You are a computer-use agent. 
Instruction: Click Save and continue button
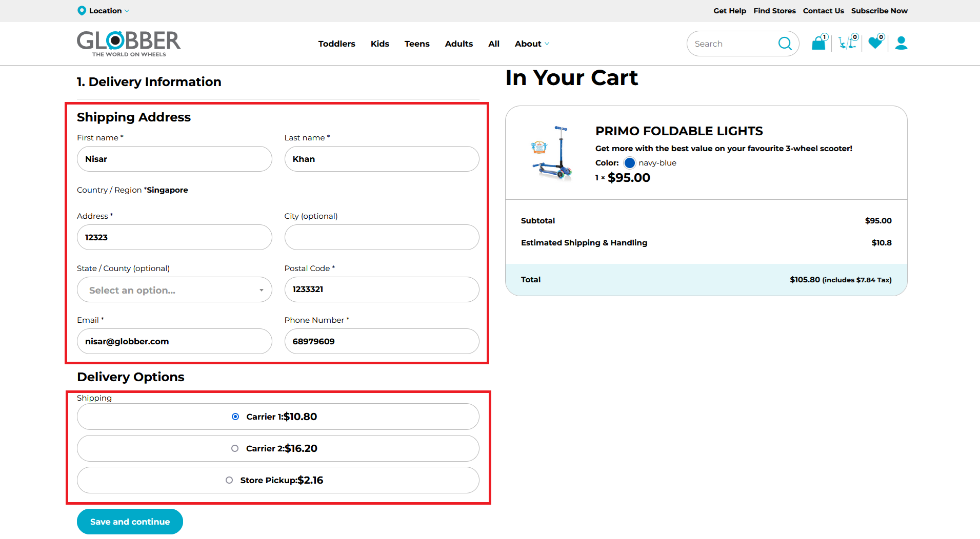click(130, 522)
